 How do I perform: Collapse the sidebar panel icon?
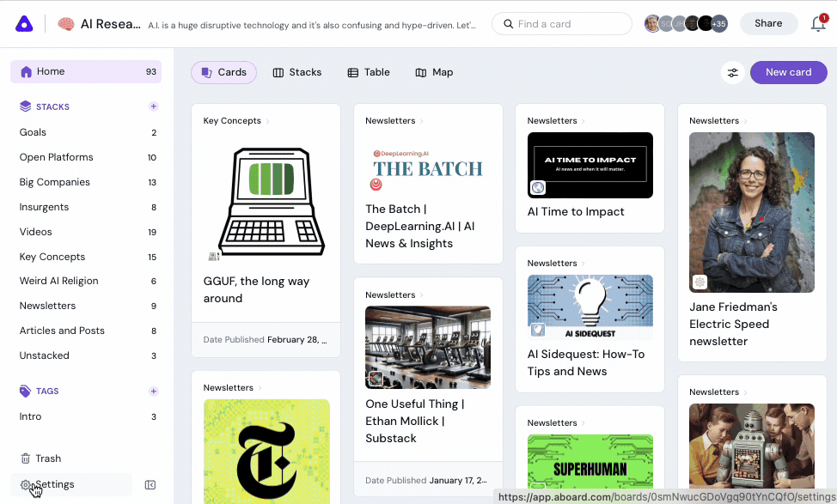150,485
